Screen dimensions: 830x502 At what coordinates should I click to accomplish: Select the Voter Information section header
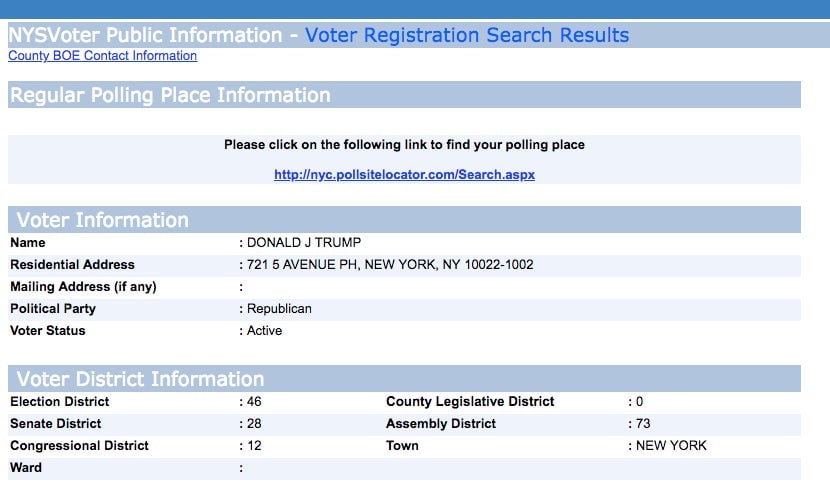(404, 220)
